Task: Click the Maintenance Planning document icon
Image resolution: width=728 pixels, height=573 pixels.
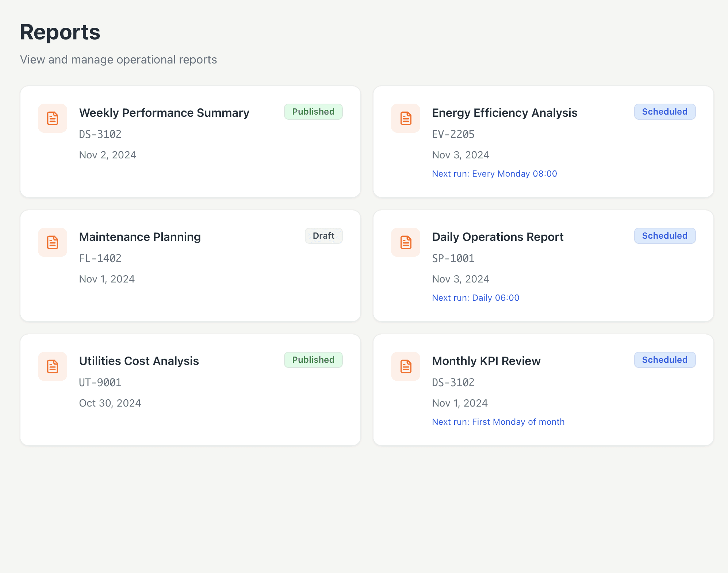Action: point(53,242)
